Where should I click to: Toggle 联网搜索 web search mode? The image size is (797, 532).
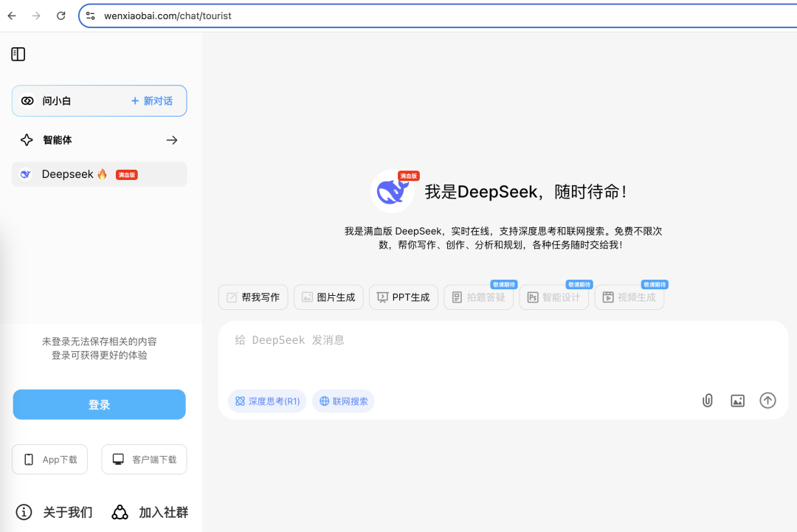click(344, 401)
